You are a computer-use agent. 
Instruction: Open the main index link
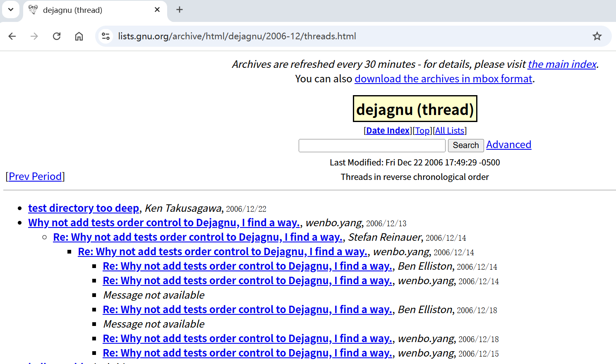tap(562, 64)
